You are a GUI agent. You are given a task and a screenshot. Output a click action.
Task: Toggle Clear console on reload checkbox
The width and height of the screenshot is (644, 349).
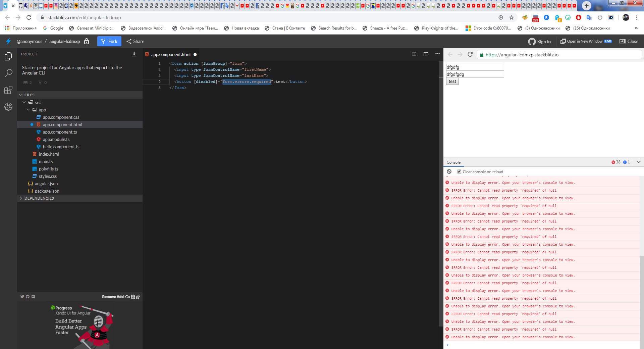point(459,171)
